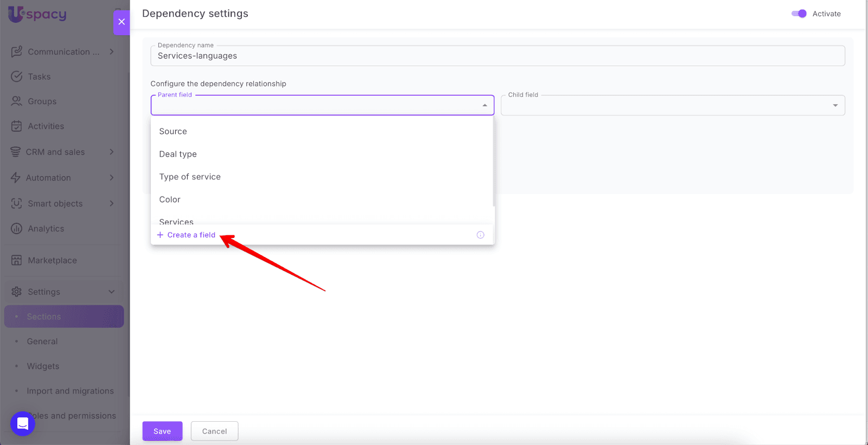Open the Marketplace store icon

pyautogui.click(x=17, y=260)
